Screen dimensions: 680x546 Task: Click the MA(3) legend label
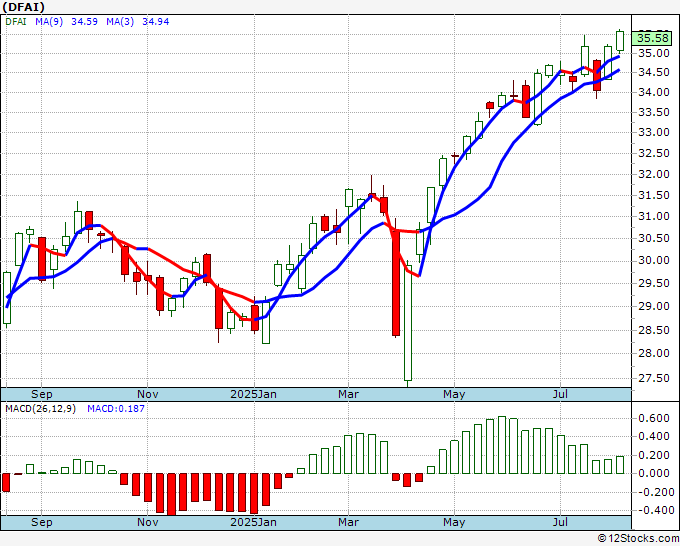coord(120,22)
